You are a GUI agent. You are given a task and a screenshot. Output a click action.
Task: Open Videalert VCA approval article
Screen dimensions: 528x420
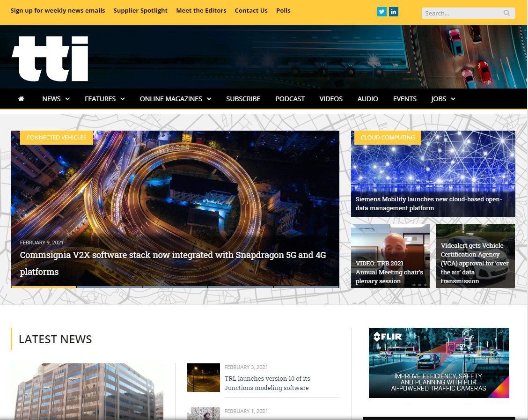[475, 263]
